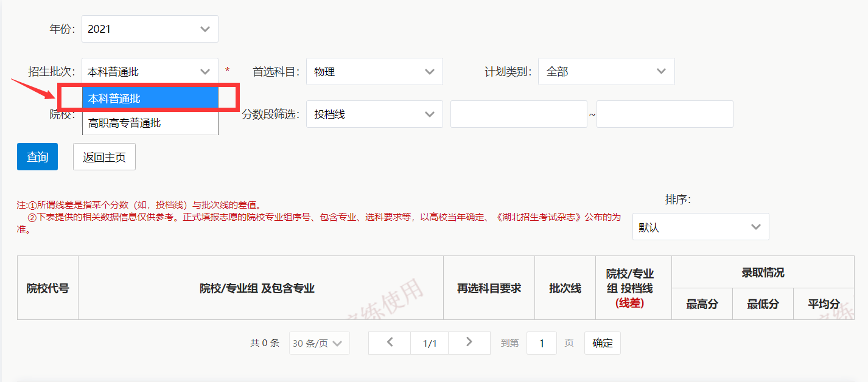Click the 返回主页 button
Viewport: 868px width, 382px height.
tap(104, 156)
